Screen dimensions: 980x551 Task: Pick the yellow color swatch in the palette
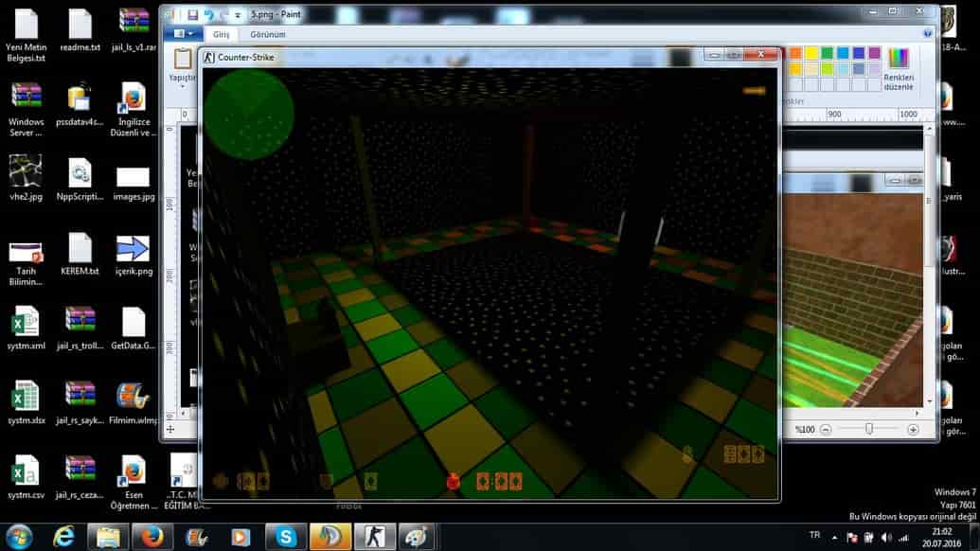pyautogui.click(x=811, y=53)
